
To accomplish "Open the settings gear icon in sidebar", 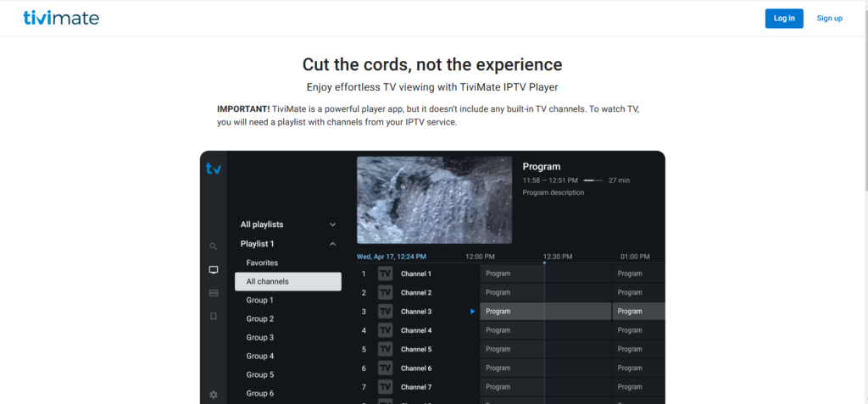I will (213, 395).
